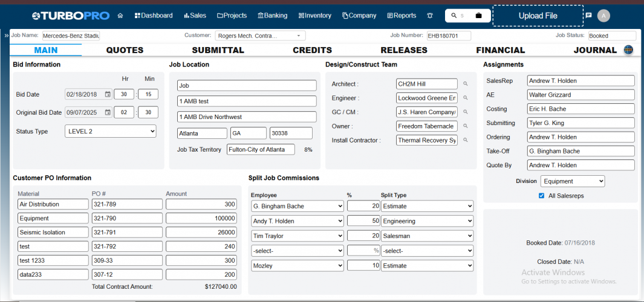Open the Division dropdown

573,181
